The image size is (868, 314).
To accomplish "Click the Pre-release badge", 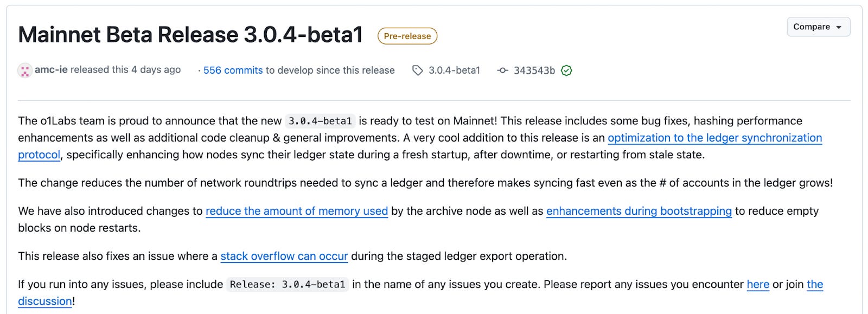I will point(407,36).
